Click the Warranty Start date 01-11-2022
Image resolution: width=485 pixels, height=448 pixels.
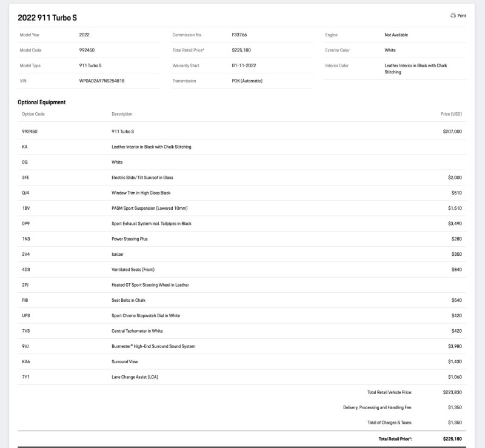point(244,65)
